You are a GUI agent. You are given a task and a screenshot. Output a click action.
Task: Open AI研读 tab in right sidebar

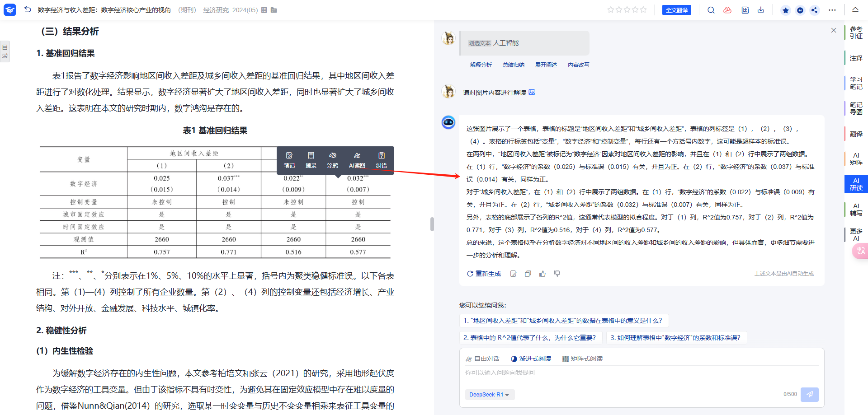coord(856,184)
